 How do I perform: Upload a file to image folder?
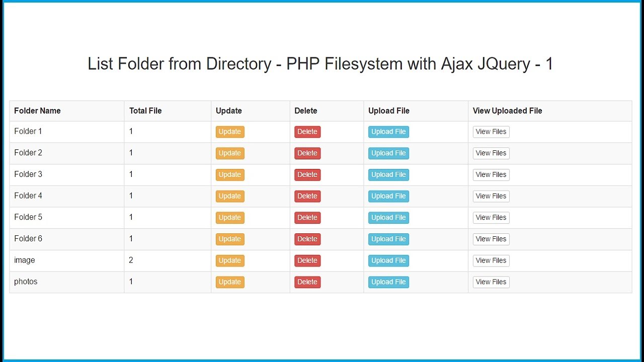(x=388, y=260)
